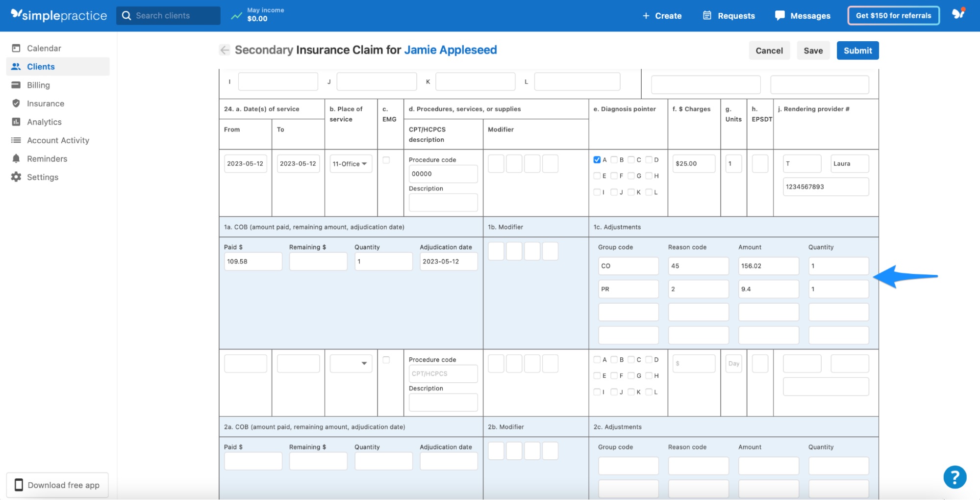Open Account Activity
980x500 pixels.
click(x=58, y=140)
